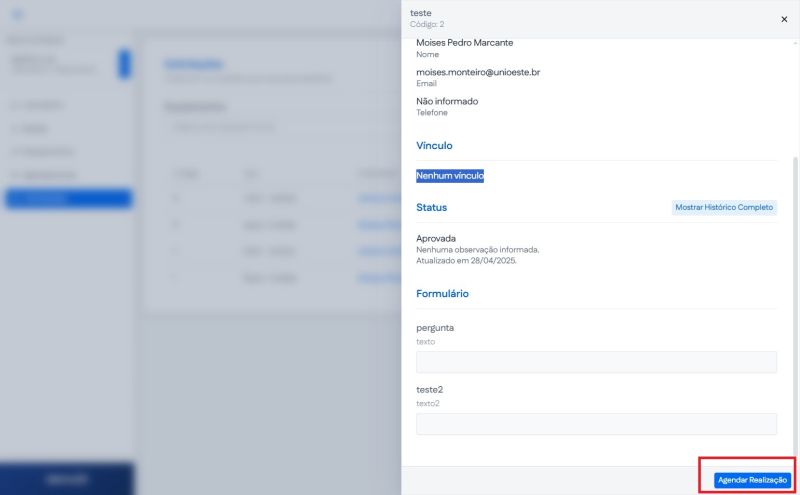Click the Formulário section heading

(442, 294)
